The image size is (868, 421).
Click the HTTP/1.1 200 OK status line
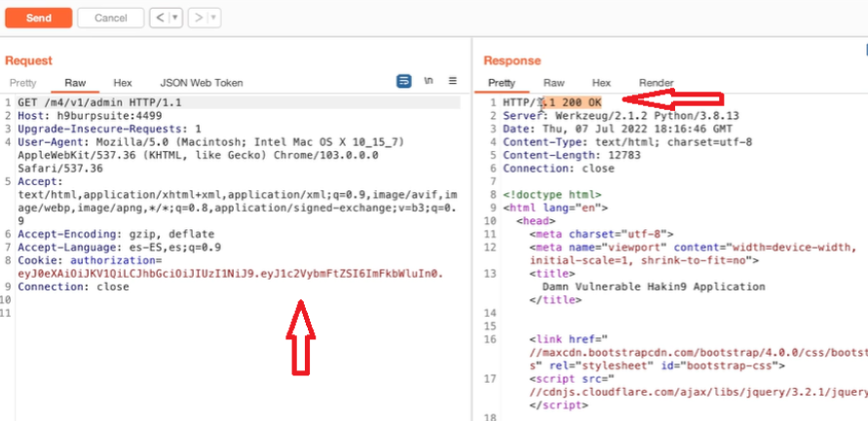pos(552,102)
